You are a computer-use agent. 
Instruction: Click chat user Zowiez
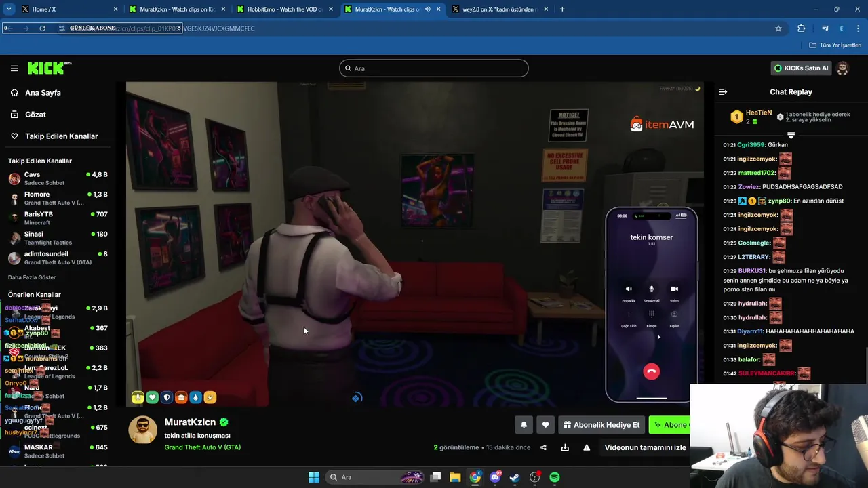tap(749, 187)
